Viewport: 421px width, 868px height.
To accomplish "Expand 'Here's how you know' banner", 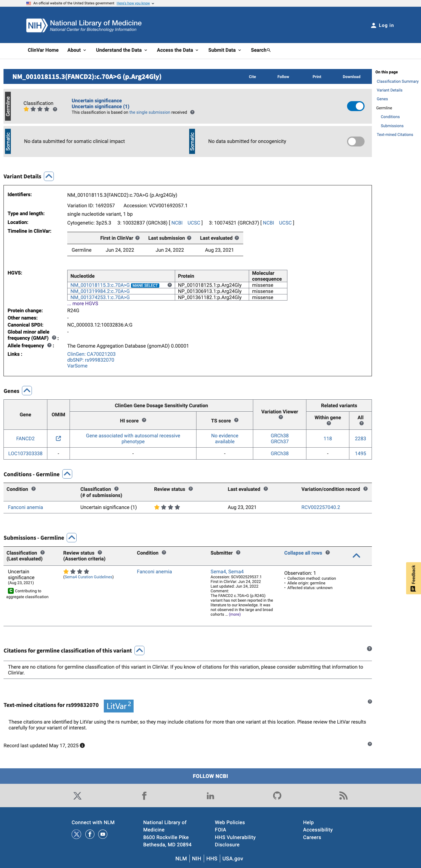I will pos(135,4).
